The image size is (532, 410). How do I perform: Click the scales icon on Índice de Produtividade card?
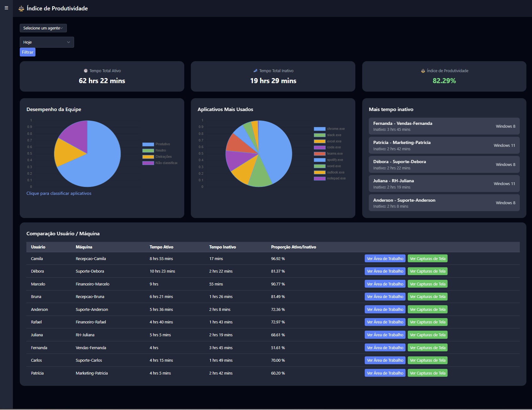pyautogui.click(x=423, y=71)
